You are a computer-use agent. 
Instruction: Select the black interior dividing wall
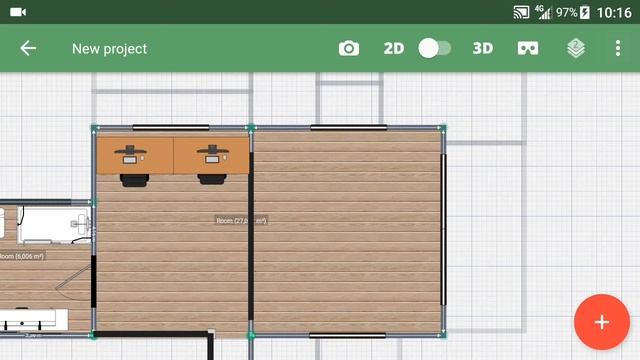251,236
